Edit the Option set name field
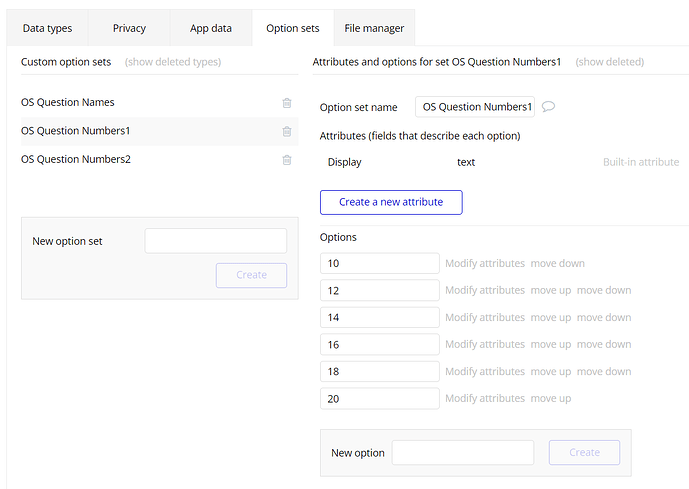Image resolution: width=689 pixels, height=489 pixels. pos(476,107)
